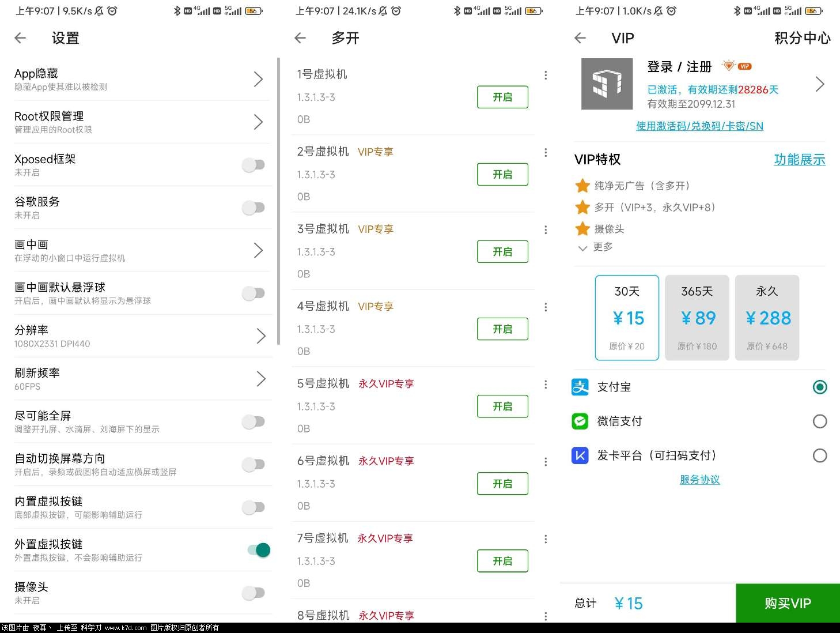Open the 登录/注册 account chevron

(x=820, y=84)
